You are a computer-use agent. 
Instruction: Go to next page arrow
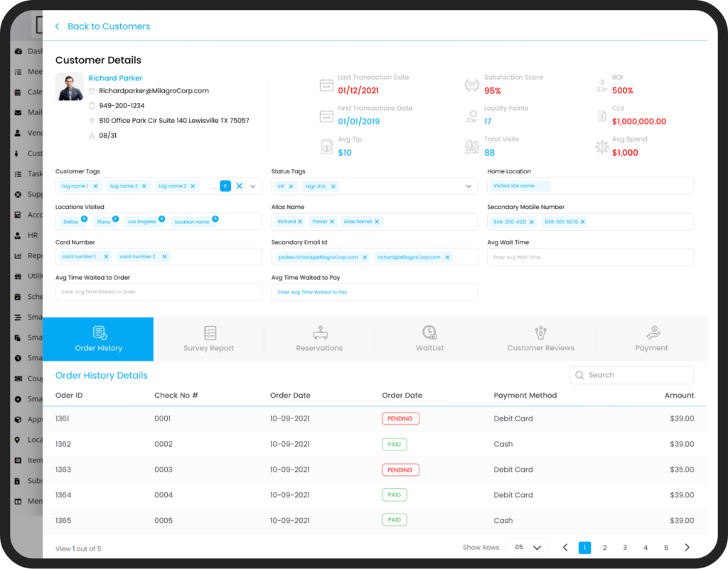point(687,548)
